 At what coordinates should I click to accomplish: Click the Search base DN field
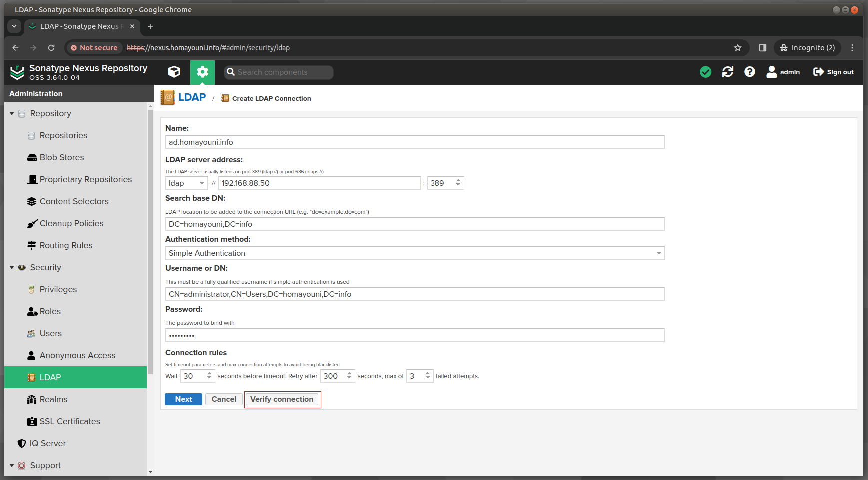415,224
